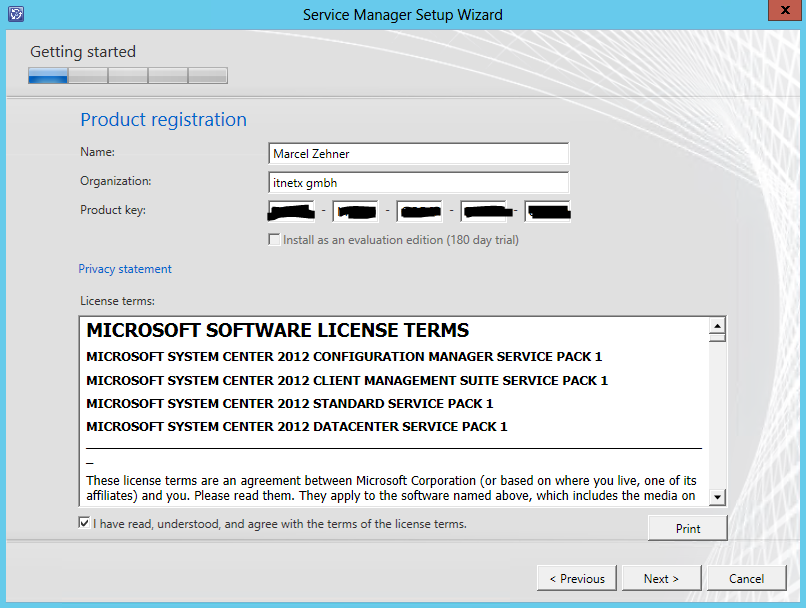Click the second product key box
Image resolution: width=806 pixels, height=608 pixels.
[356, 211]
